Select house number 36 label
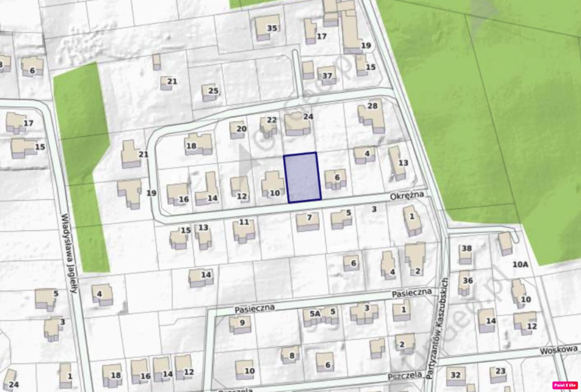Viewport: 581px width, 392px height. click(x=468, y=280)
